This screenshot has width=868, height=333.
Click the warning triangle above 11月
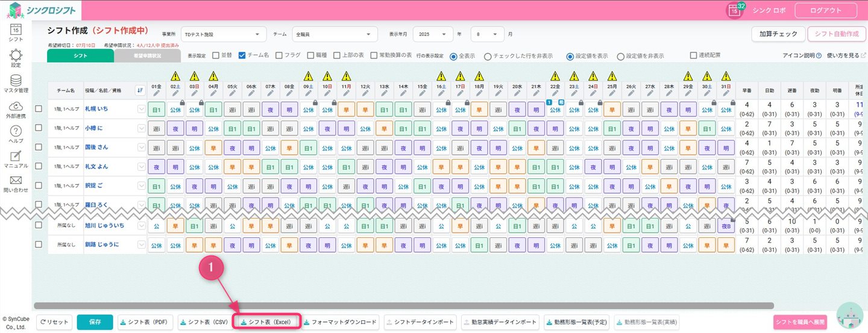pos(346,76)
